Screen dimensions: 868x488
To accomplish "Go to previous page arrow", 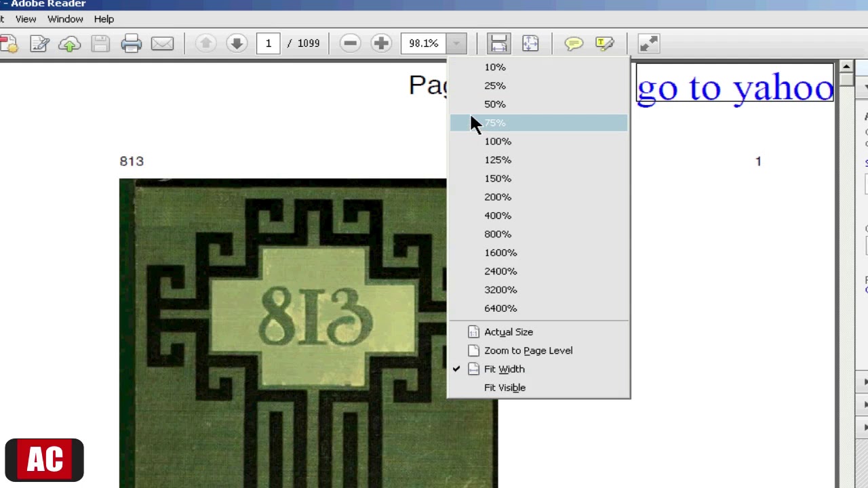I will tap(205, 43).
